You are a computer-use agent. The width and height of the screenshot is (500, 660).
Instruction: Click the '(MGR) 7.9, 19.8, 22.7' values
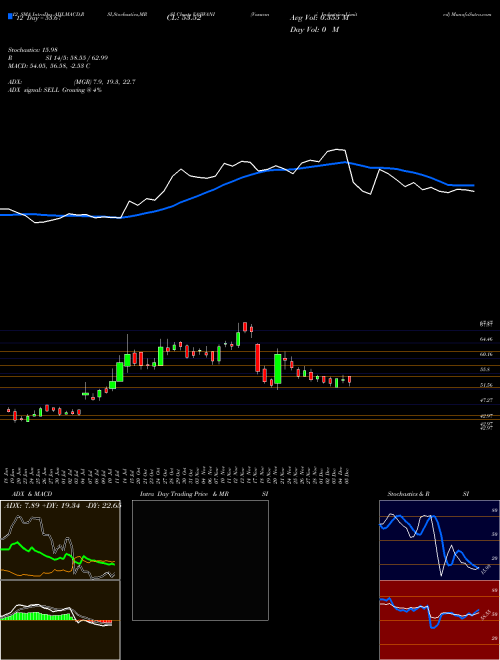click(104, 82)
